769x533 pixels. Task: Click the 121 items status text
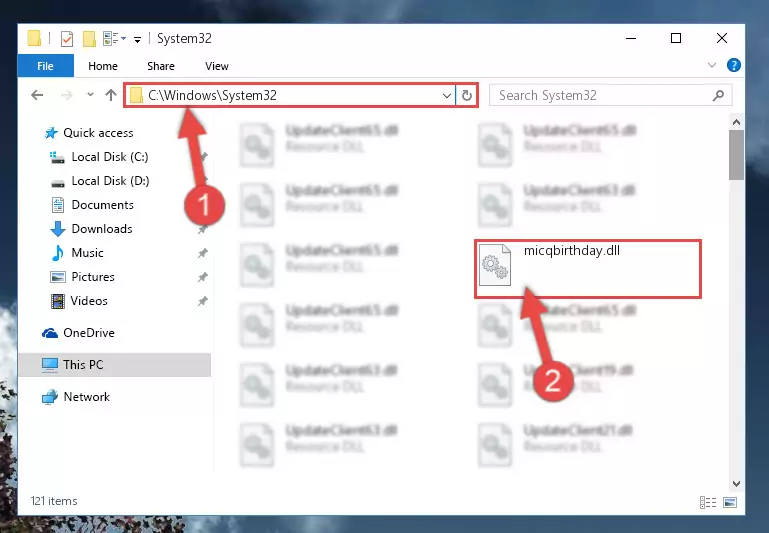[54, 501]
